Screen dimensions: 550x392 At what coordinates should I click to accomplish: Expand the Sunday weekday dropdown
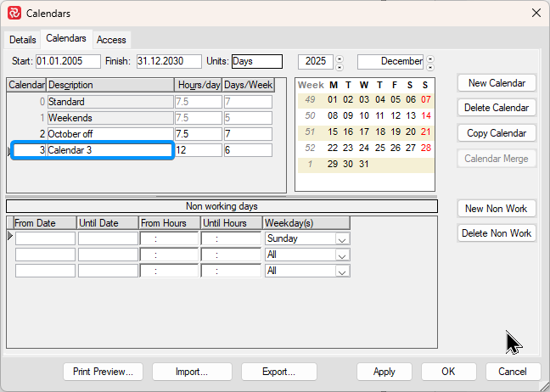tap(342, 239)
